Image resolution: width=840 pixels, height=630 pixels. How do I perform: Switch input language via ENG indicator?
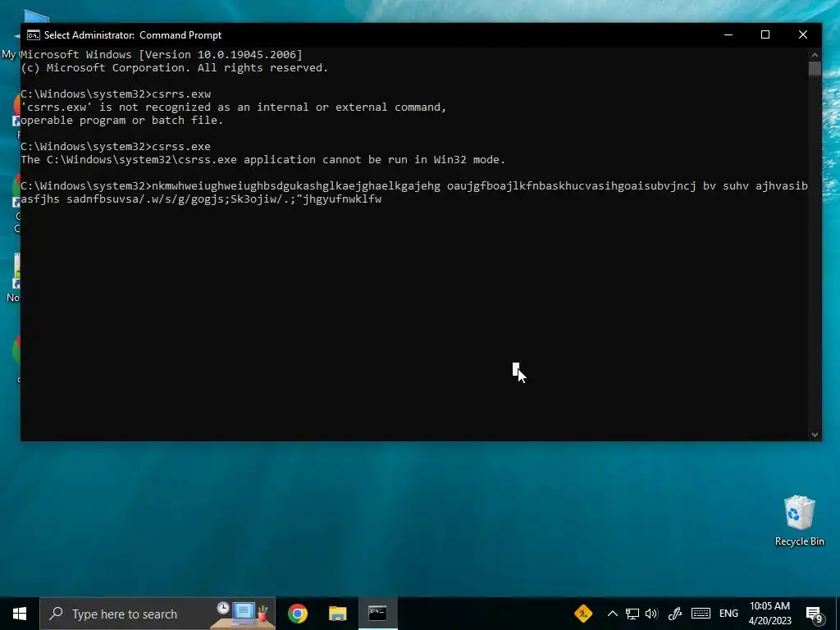coord(728,614)
